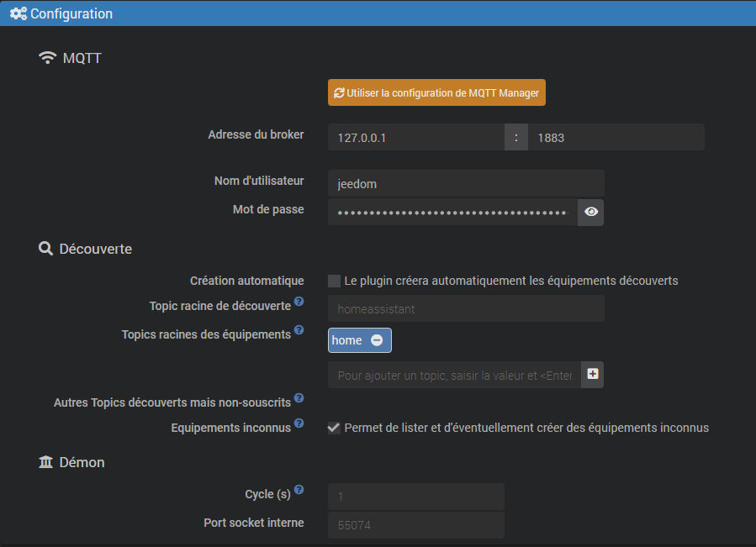Click the help icon beside Equipements inconnus
The height and width of the screenshot is (547, 756).
click(x=299, y=423)
